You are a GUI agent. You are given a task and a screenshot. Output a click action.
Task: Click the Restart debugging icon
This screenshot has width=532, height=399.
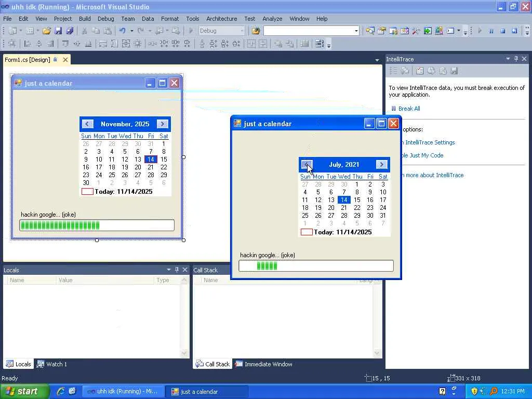click(514, 31)
